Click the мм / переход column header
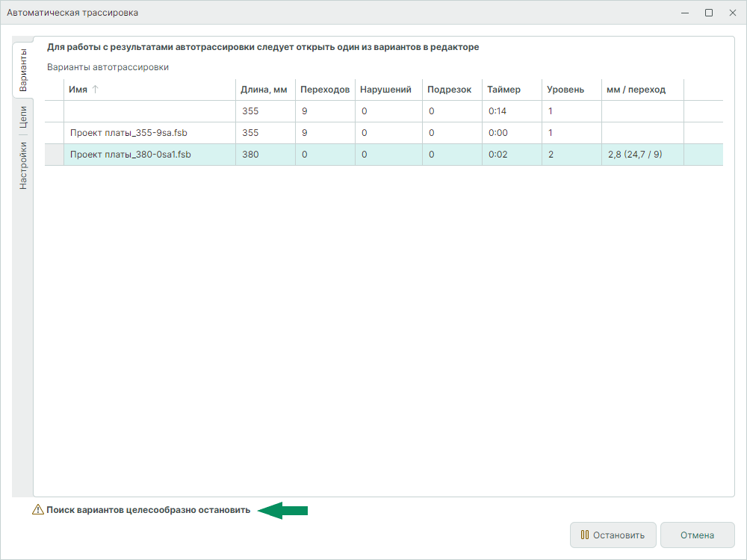Viewport: 747px width, 560px height. tap(635, 90)
